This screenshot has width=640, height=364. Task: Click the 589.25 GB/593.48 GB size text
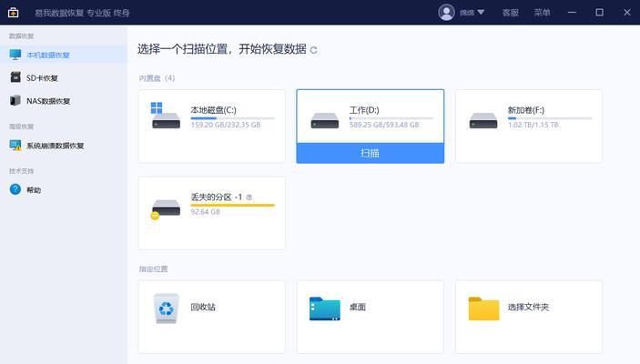384,125
